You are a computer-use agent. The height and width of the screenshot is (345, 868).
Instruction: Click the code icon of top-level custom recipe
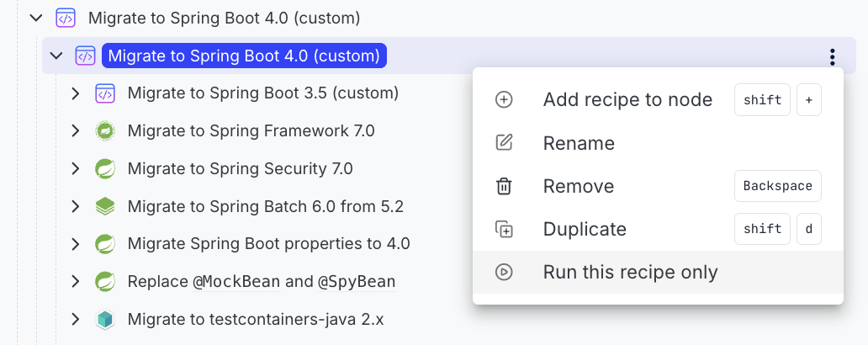(x=66, y=19)
